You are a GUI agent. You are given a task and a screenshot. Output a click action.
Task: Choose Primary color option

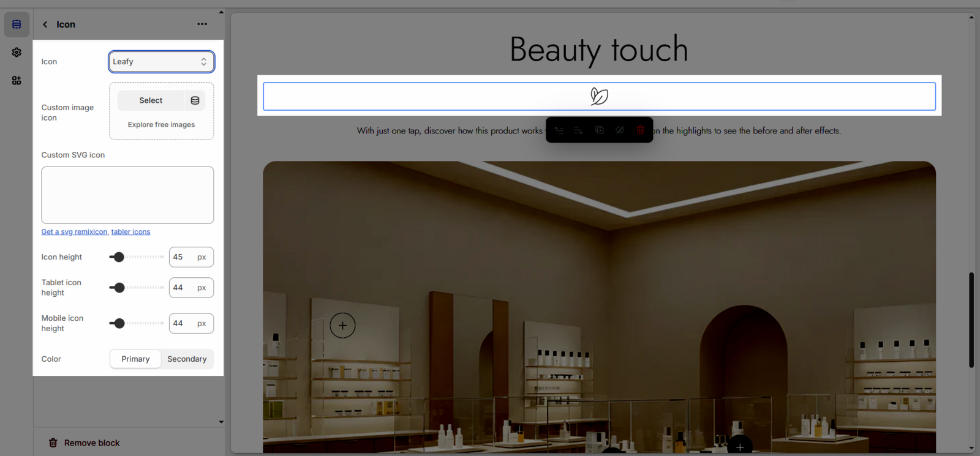coord(135,359)
